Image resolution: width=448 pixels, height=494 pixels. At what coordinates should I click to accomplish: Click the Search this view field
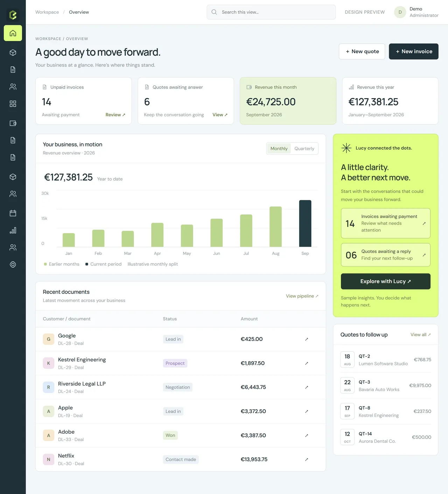(x=271, y=12)
